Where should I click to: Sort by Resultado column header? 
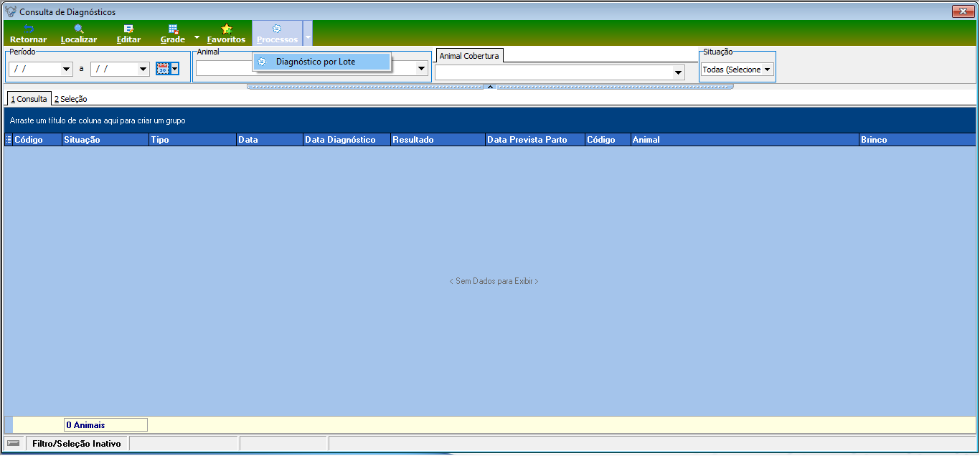click(438, 140)
